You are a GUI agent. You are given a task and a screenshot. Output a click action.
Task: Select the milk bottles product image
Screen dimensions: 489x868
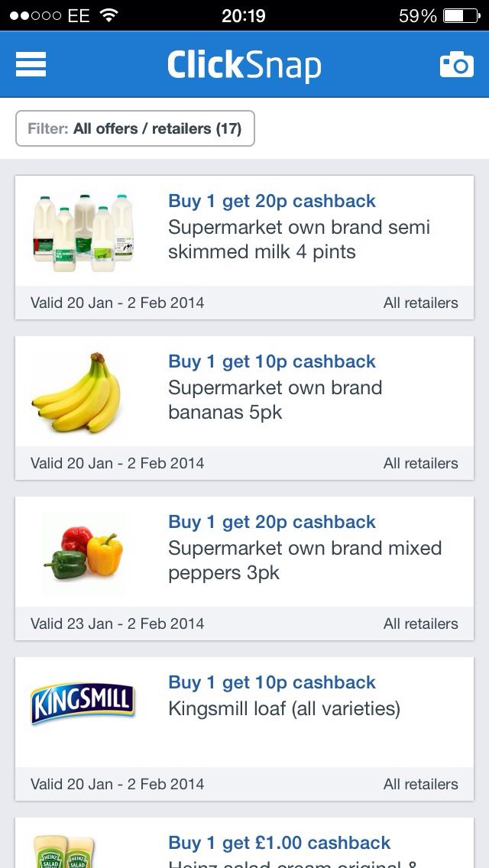coord(83,232)
